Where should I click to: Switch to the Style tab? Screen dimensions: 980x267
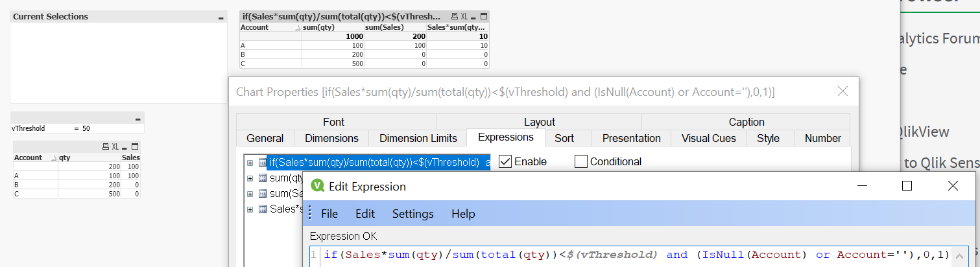point(768,138)
